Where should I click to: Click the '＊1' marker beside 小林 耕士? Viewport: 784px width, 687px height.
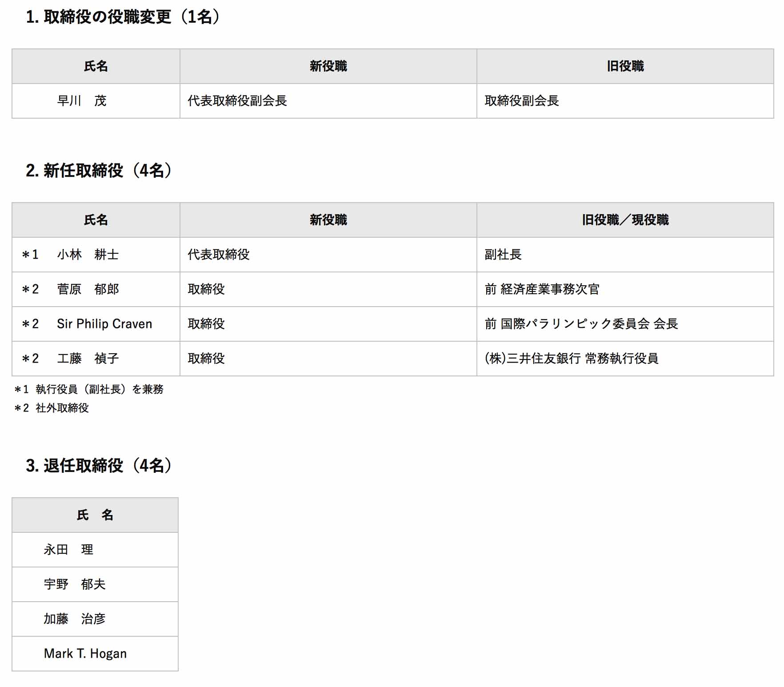tap(30, 255)
